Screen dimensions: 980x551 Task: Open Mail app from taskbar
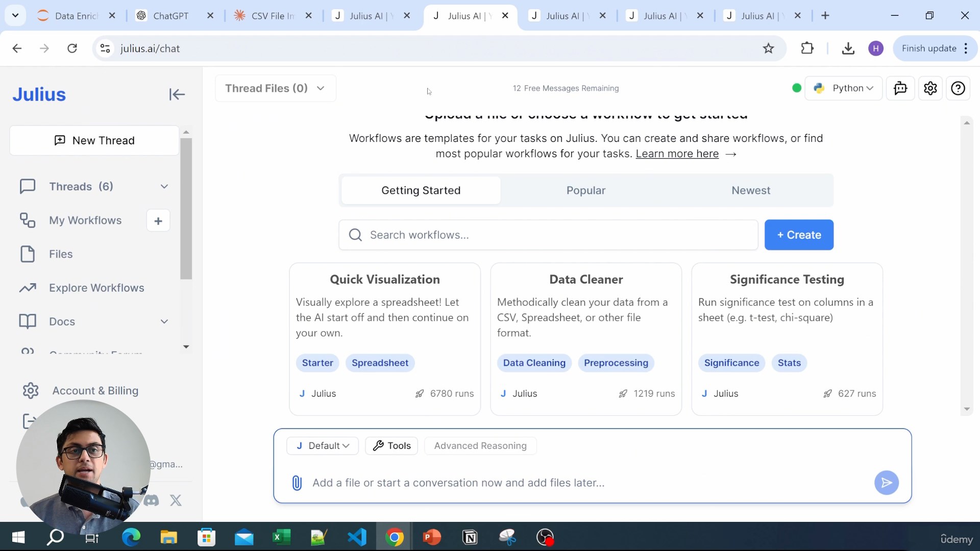point(244,537)
